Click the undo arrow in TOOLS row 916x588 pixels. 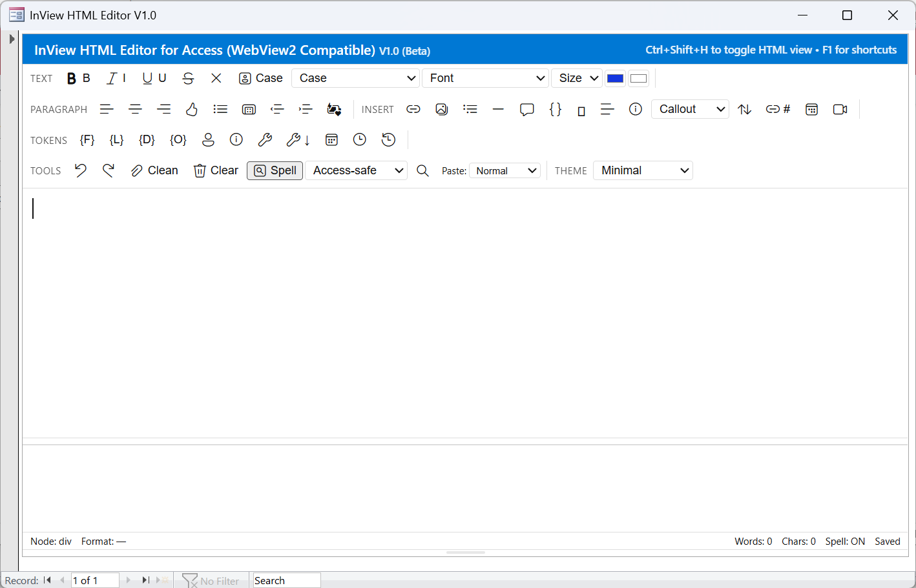[80, 170]
